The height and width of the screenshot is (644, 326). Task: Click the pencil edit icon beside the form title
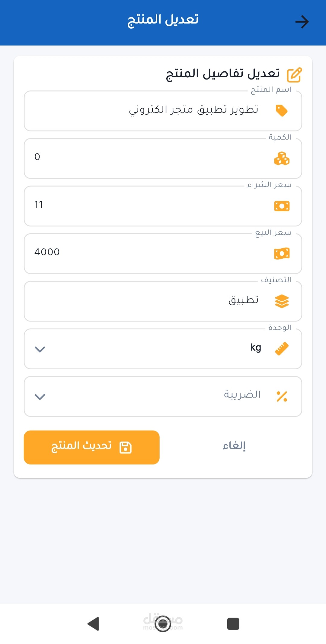(x=294, y=75)
